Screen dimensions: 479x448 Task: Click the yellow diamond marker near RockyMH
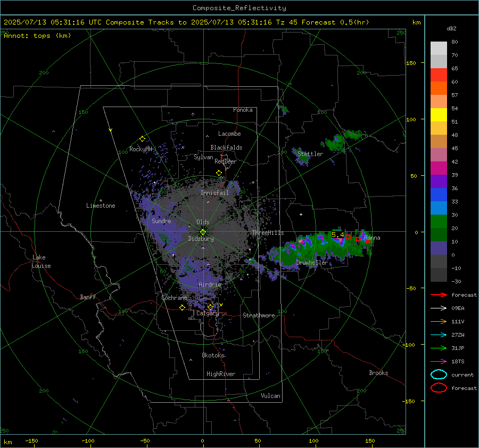(142, 139)
